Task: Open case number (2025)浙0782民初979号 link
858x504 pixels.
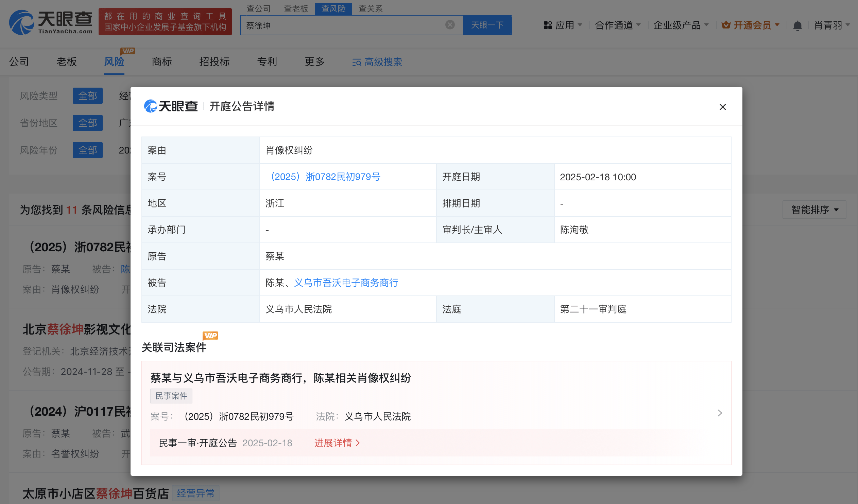Action: click(x=324, y=177)
